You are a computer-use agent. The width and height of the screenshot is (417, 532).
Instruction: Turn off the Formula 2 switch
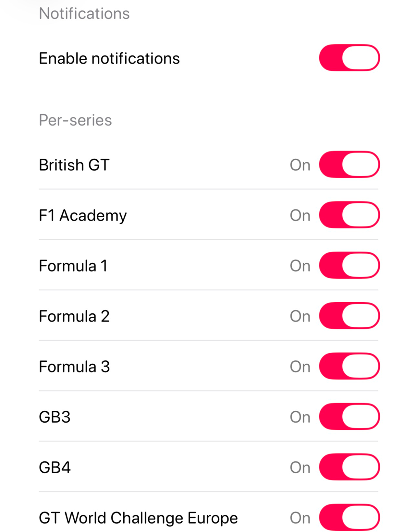(x=349, y=316)
